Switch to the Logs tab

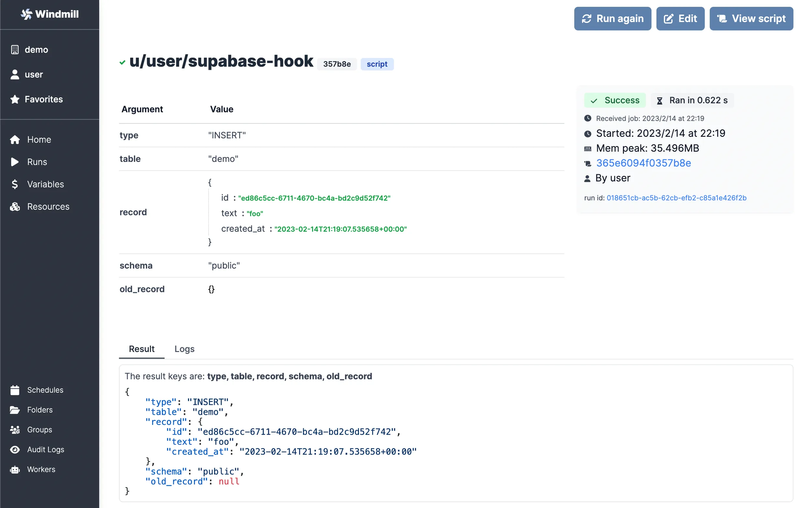coord(184,349)
